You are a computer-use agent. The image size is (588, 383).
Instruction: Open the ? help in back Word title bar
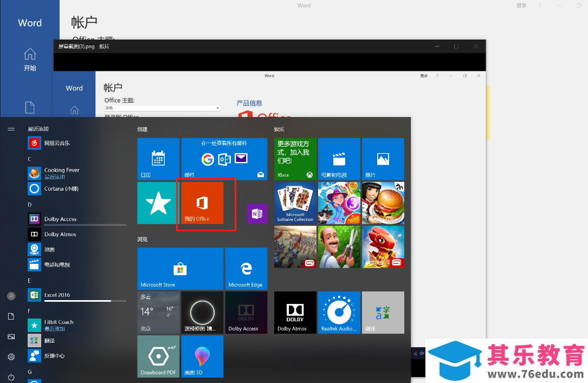pos(540,5)
